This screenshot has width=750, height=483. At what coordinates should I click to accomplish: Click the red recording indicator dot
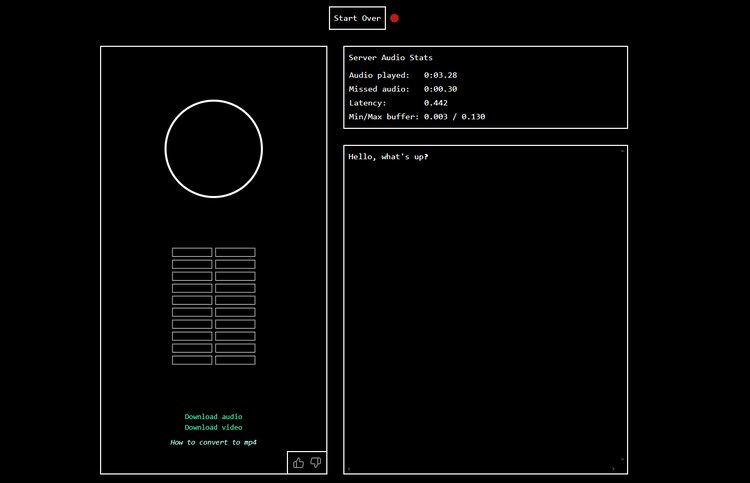(394, 18)
